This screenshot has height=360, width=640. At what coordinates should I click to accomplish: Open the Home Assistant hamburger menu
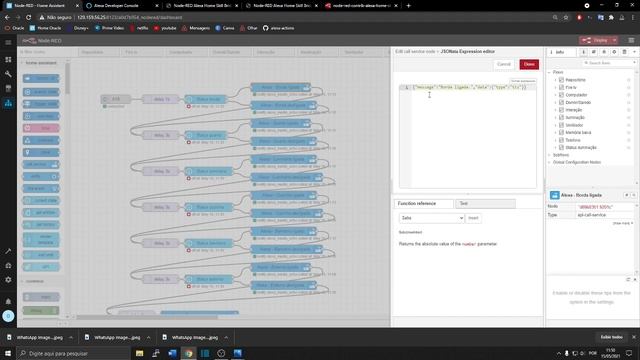pos(8,42)
